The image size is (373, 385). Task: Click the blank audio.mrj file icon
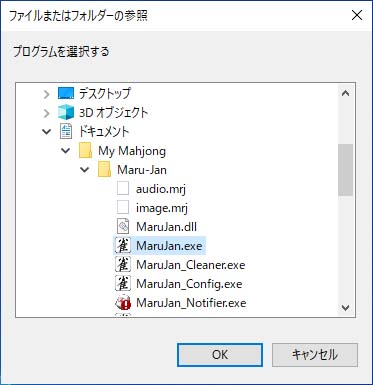tap(123, 189)
